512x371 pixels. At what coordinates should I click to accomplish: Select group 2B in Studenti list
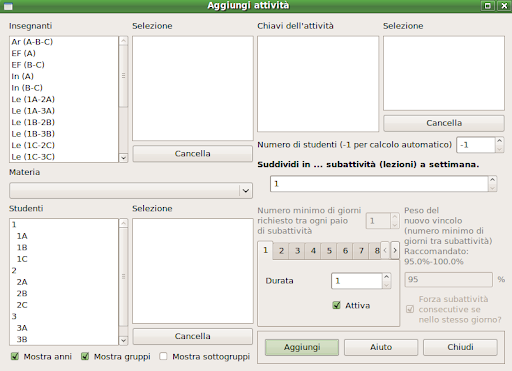pyautogui.click(x=64, y=294)
